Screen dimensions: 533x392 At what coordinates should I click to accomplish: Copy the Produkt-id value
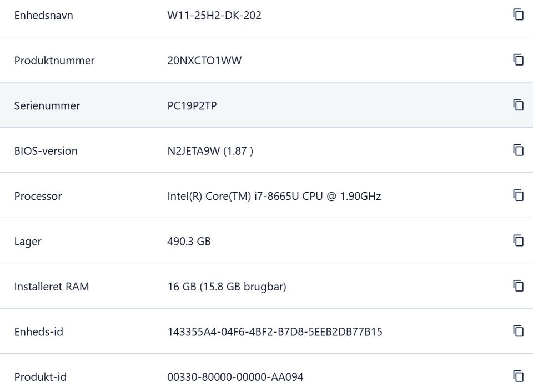[518, 376]
